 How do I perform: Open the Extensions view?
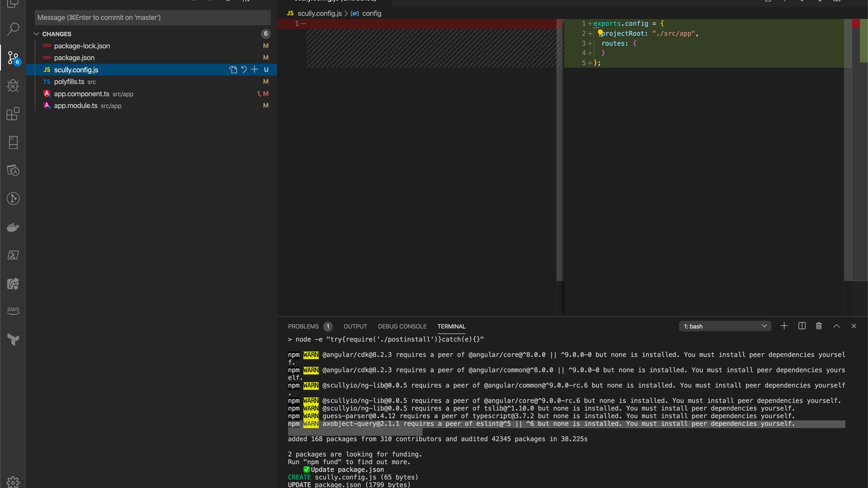click(x=13, y=114)
